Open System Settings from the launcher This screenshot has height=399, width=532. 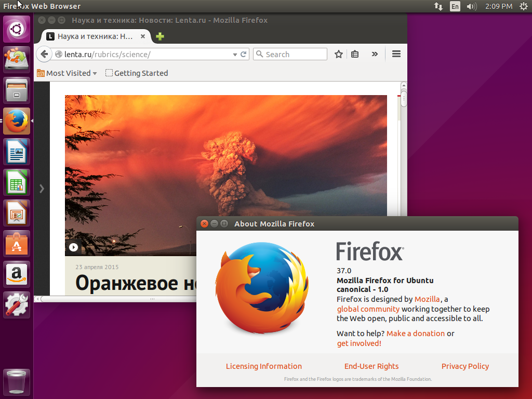pyautogui.click(x=17, y=304)
